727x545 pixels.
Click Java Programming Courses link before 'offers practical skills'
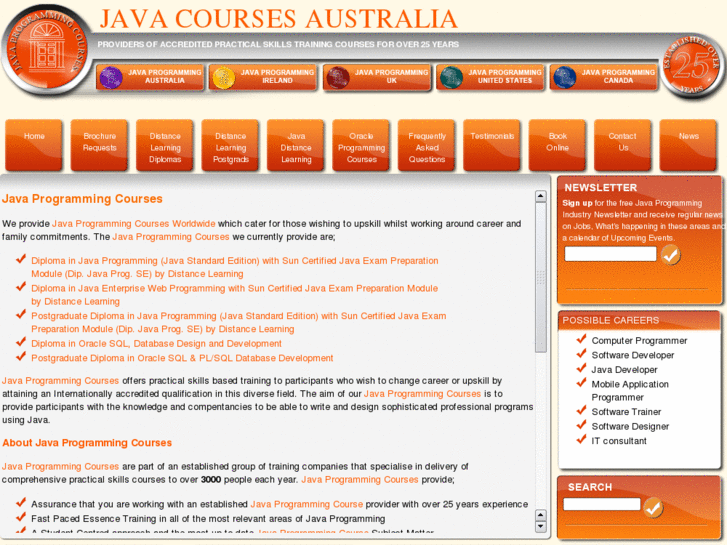[60, 381]
